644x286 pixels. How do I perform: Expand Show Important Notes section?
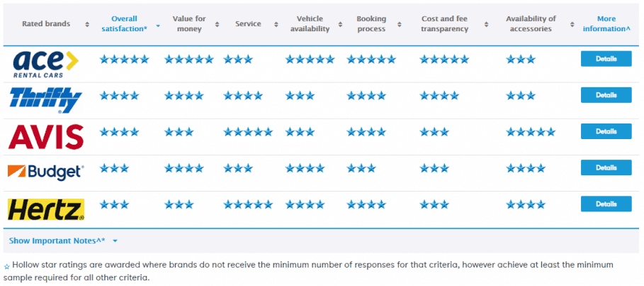[x=63, y=241]
